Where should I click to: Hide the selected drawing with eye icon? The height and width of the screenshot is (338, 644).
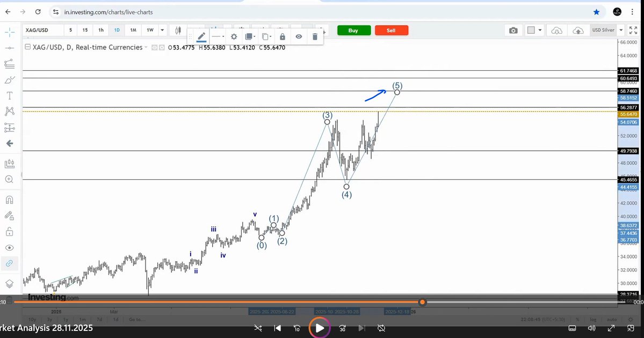pyautogui.click(x=299, y=36)
